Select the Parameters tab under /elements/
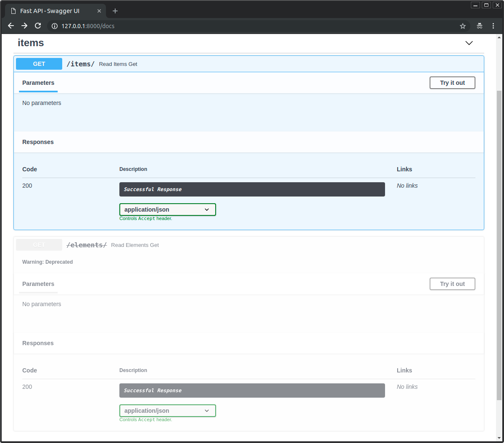504x443 pixels. [x=38, y=284]
